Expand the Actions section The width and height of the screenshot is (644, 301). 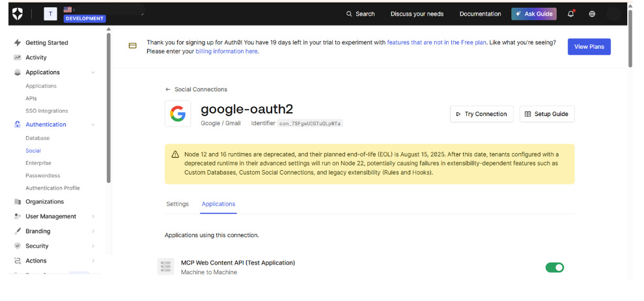[93, 261]
